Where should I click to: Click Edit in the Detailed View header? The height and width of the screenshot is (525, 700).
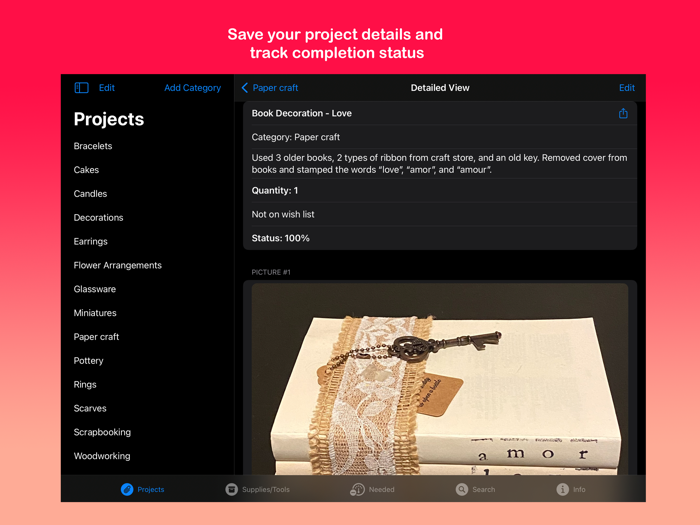tap(627, 88)
